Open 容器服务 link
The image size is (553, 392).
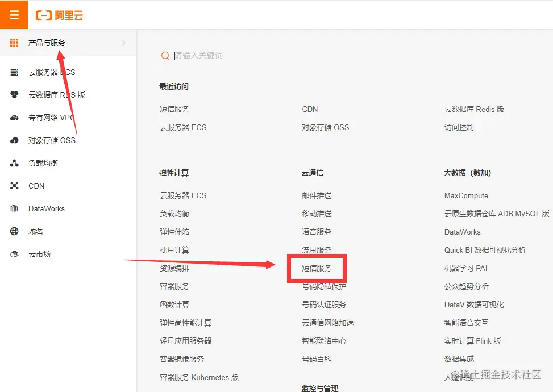coord(174,286)
